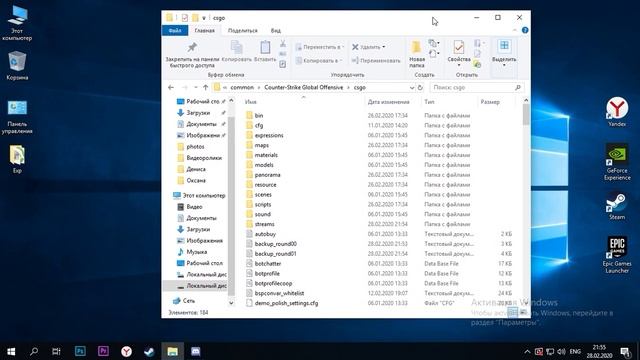Click the New folder icon
640x360 pixels.
416,47
